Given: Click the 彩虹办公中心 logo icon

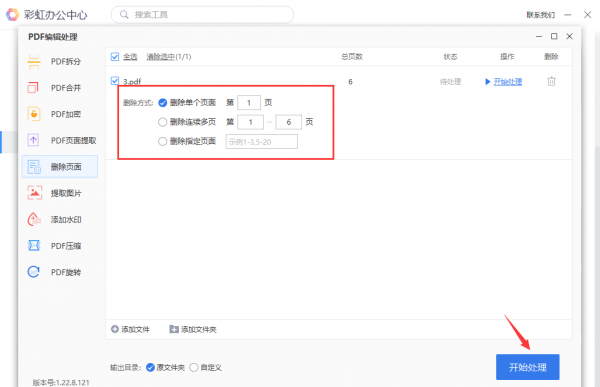Looking at the screenshot, I should [12, 15].
